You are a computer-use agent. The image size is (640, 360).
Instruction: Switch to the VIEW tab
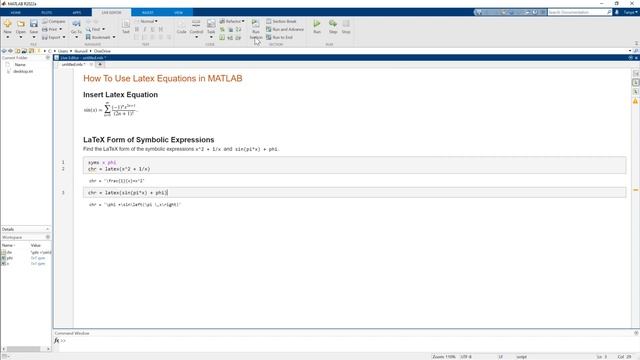pyautogui.click(x=178, y=13)
